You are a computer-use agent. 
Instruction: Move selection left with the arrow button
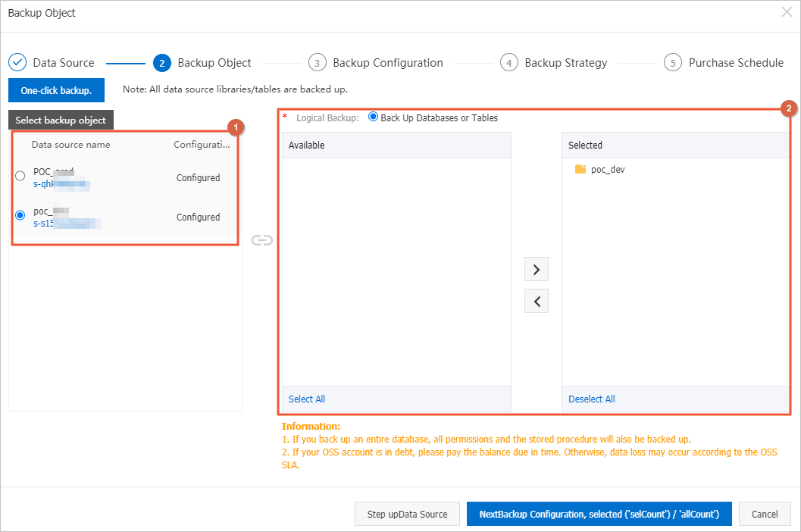pos(537,302)
